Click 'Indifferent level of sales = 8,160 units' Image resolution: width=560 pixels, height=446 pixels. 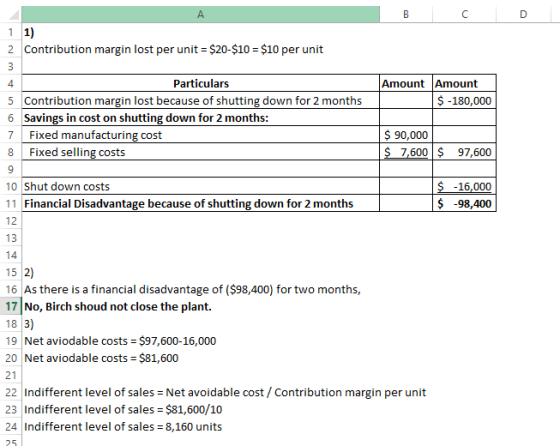tap(123, 426)
